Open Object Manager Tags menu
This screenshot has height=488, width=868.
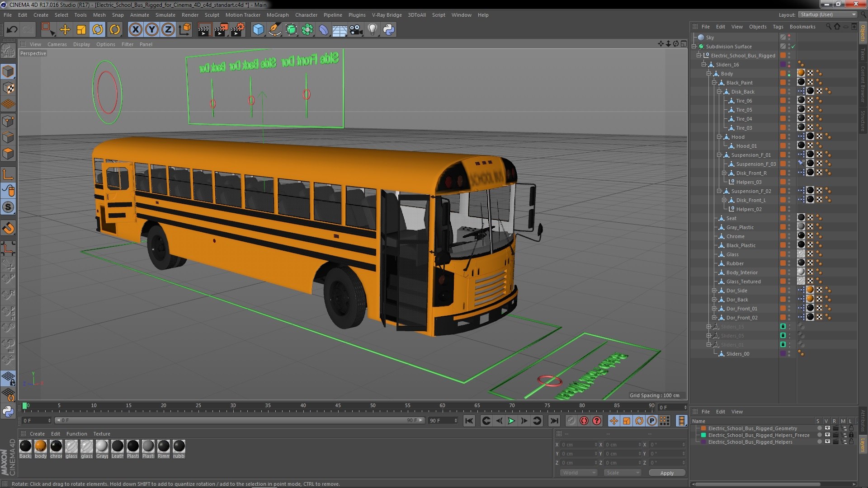[x=778, y=27]
